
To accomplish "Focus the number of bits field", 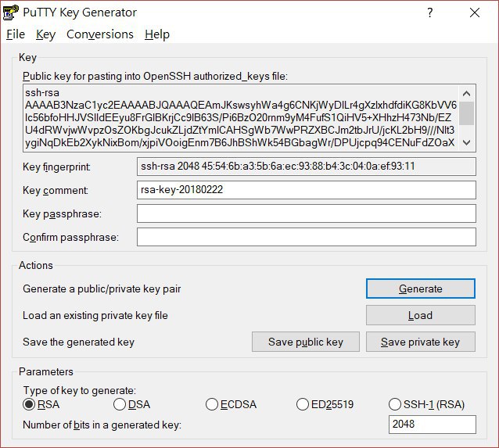I will pos(432,425).
